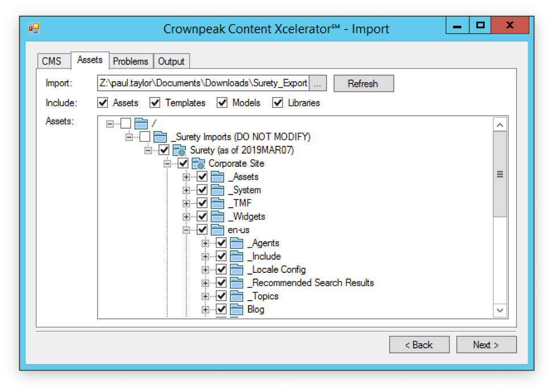Expand the Blog tree node
The image size is (553, 392).
click(206, 310)
